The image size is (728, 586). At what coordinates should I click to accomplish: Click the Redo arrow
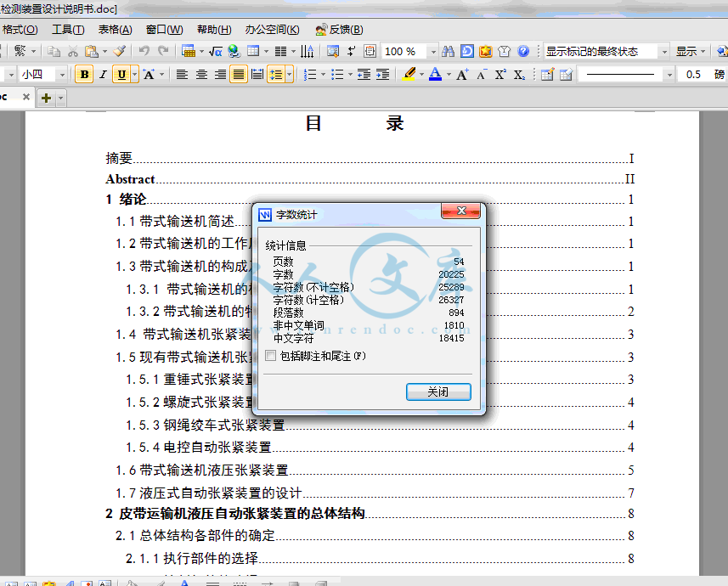(163, 51)
